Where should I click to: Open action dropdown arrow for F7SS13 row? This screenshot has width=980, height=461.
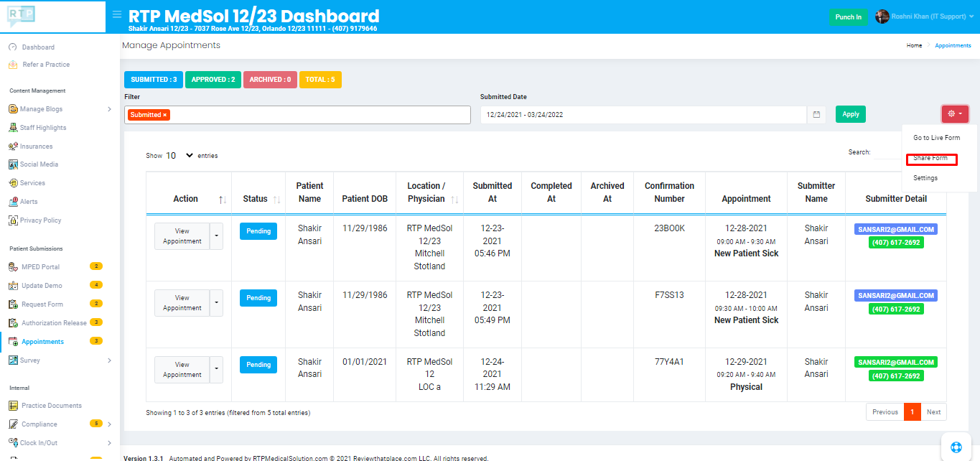click(216, 302)
